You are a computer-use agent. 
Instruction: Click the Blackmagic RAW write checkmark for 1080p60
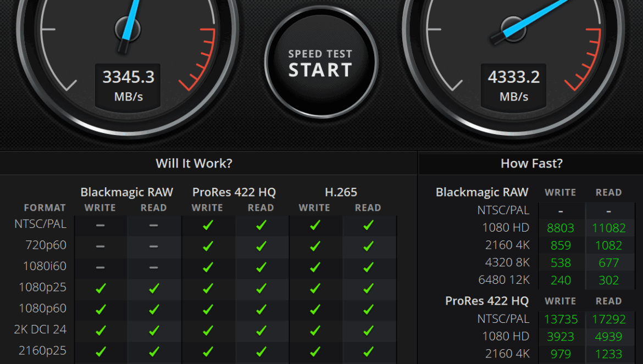(101, 310)
